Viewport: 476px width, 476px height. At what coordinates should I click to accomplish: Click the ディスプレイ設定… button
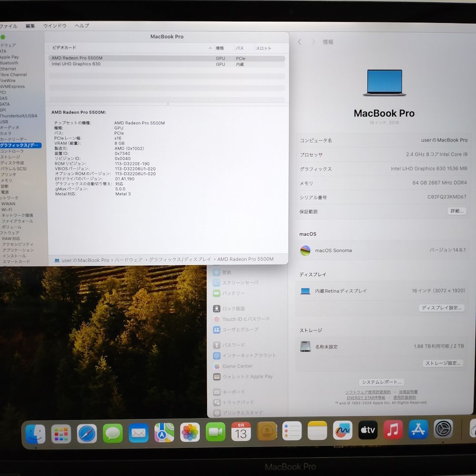click(441, 308)
